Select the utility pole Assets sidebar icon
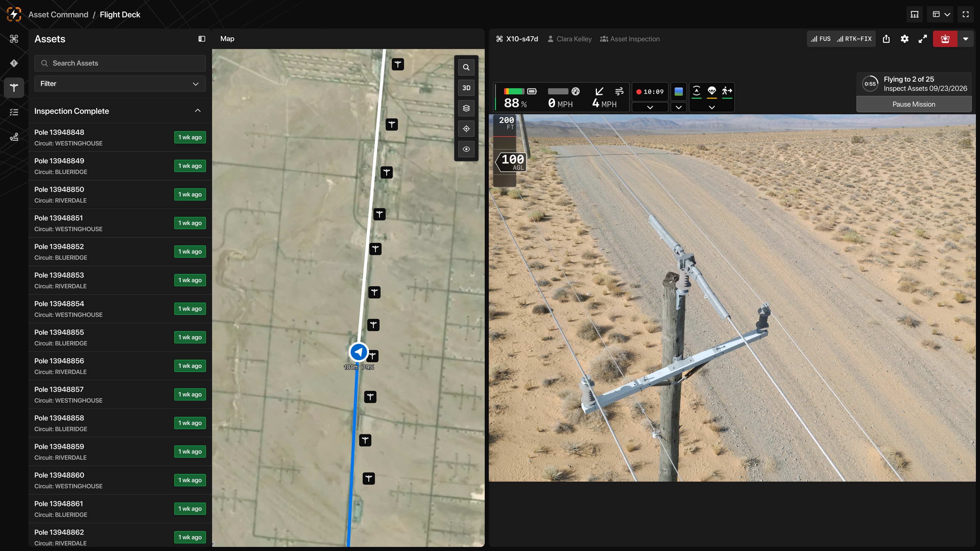The height and width of the screenshot is (551, 980). point(14,88)
